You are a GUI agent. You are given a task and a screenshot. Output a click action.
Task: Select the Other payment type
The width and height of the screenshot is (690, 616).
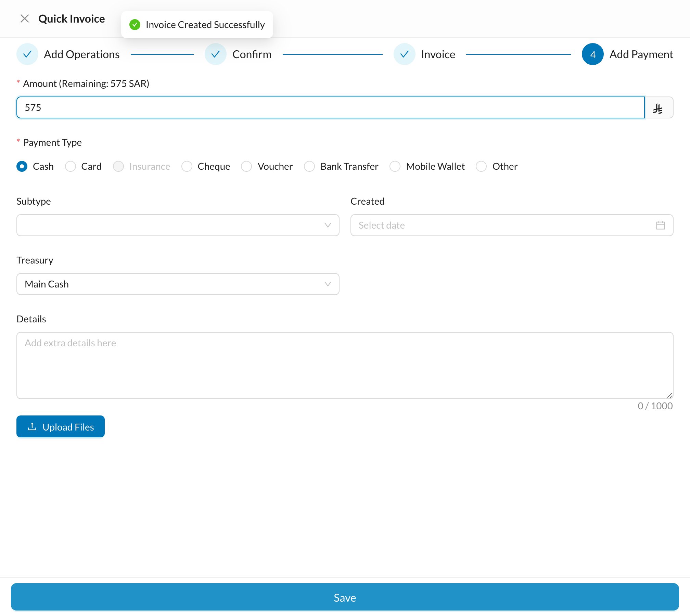[x=481, y=166]
